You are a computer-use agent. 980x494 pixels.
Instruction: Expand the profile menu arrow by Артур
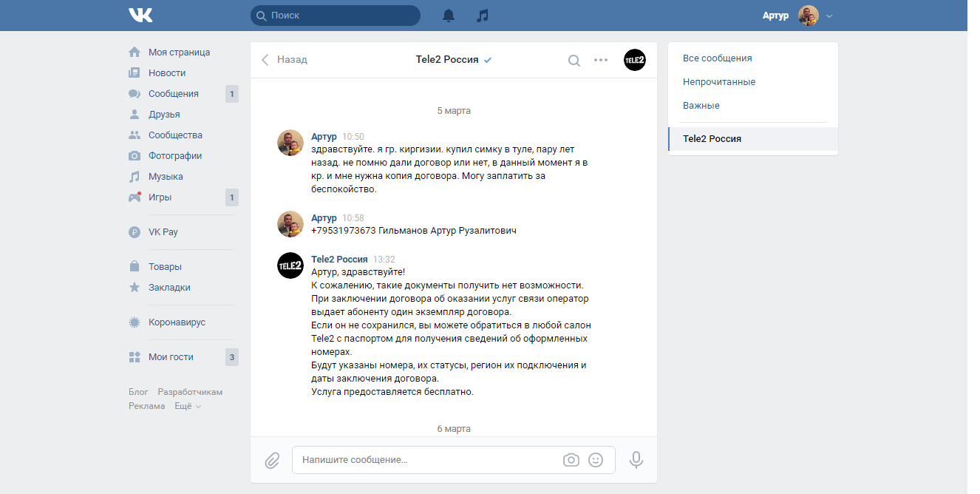[x=829, y=16]
